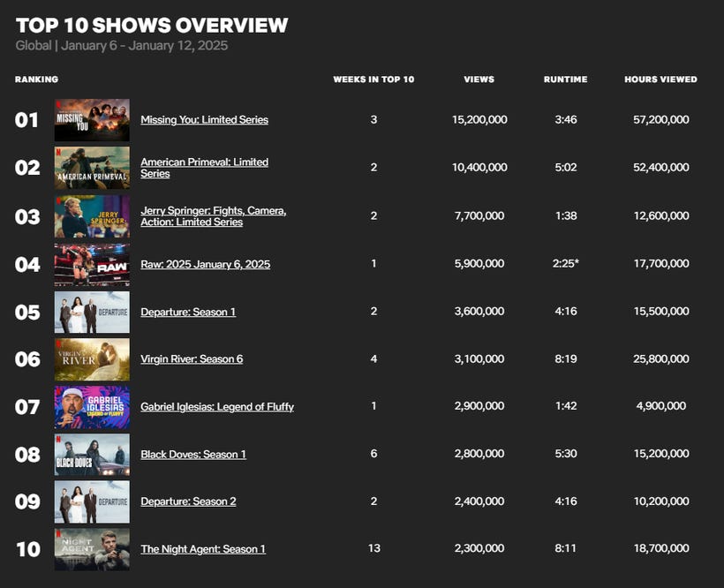This screenshot has height=588, width=724.
Task: Click the 6 weeks value for Black Doves
Action: (x=373, y=454)
